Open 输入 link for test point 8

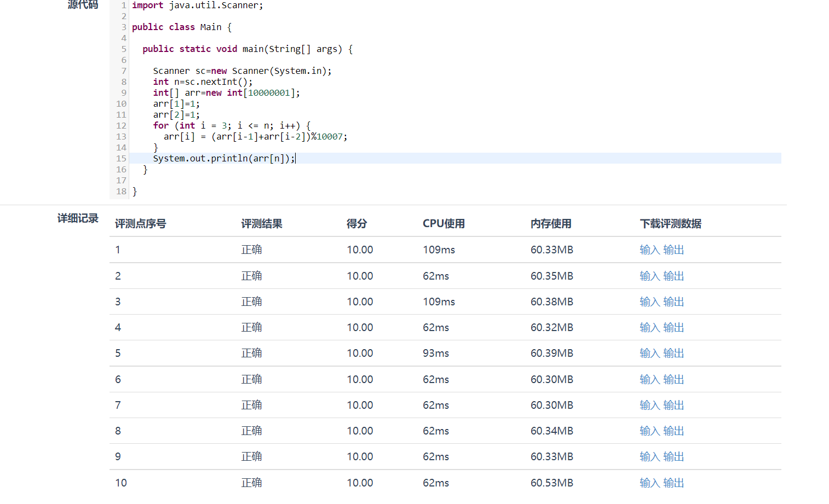(649, 431)
